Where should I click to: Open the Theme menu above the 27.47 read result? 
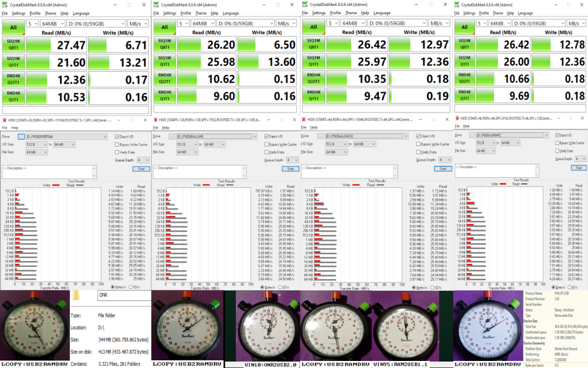click(50, 13)
